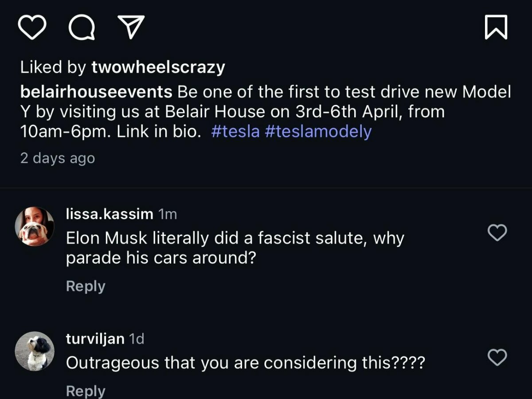The width and height of the screenshot is (532, 399).
Task: Save the post with bookmark icon
Action: coord(496,27)
